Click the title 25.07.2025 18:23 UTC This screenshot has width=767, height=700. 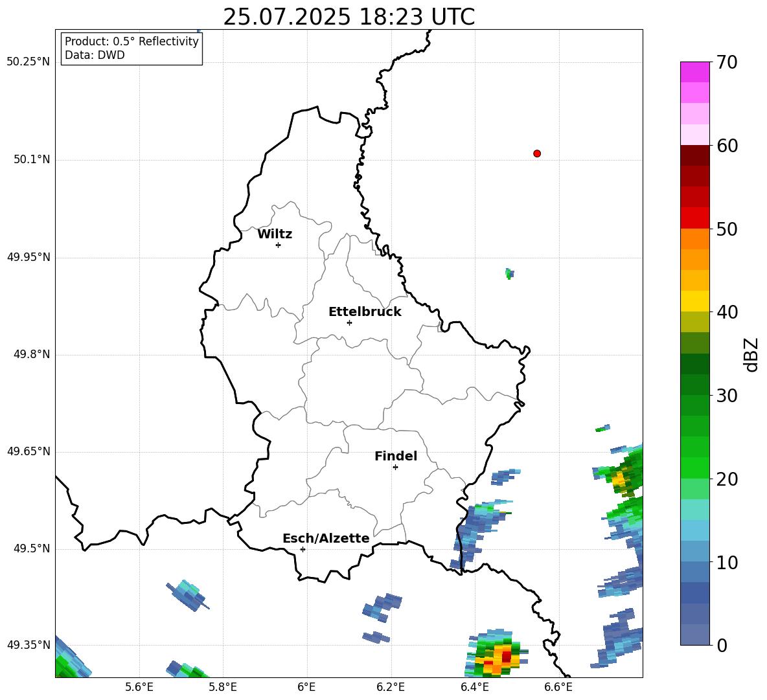click(349, 17)
